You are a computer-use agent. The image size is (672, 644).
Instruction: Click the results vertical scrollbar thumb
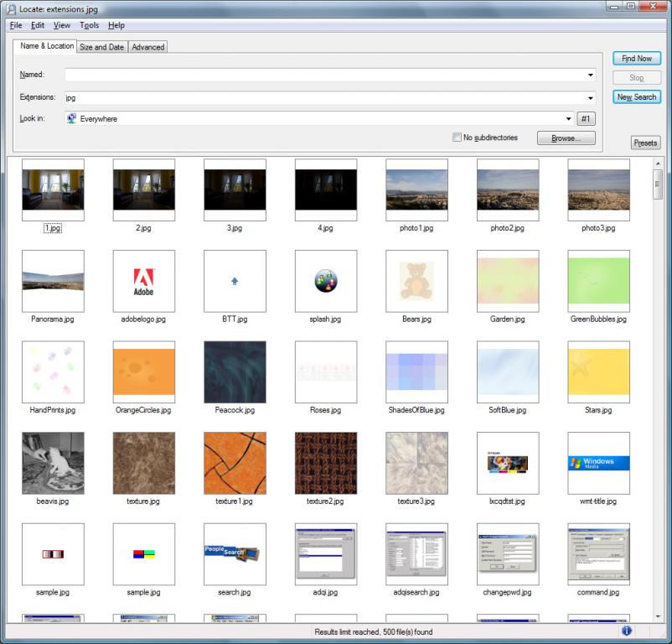point(658,183)
